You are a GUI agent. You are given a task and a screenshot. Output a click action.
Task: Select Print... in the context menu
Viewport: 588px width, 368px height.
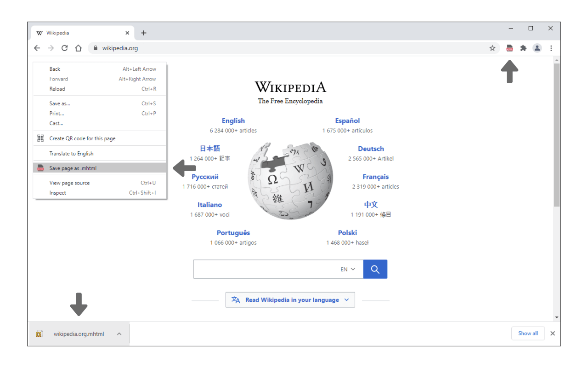point(100,113)
